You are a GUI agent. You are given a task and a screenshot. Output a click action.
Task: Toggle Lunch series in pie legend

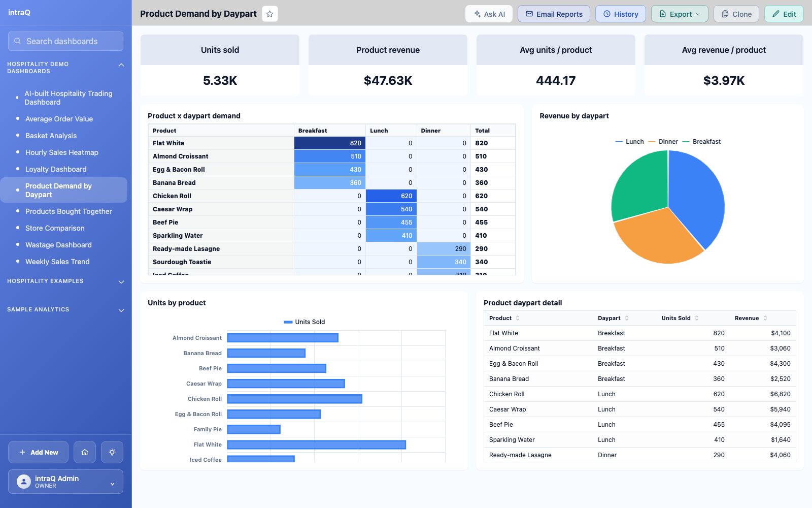[x=630, y=142]
